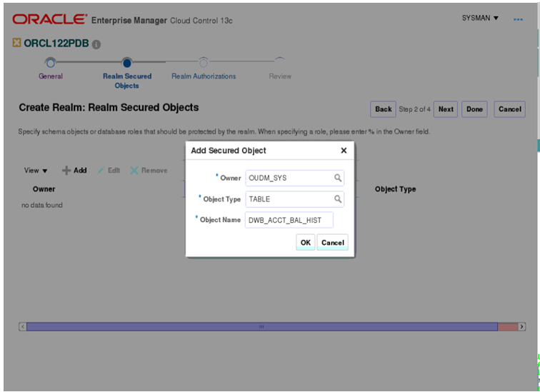Click the Object Name input field
Image resolution: width=540 pixels, height=392 pixels.
coord(289,220)
